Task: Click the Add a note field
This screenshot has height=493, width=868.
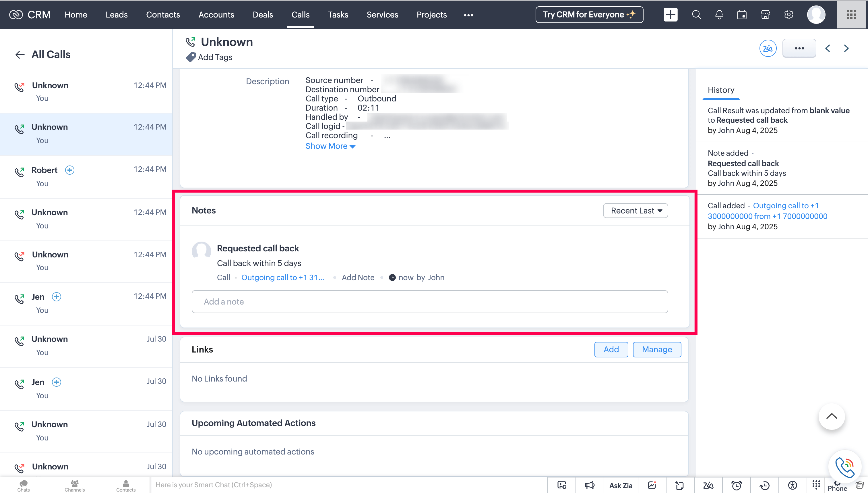Action: (430, 302)
